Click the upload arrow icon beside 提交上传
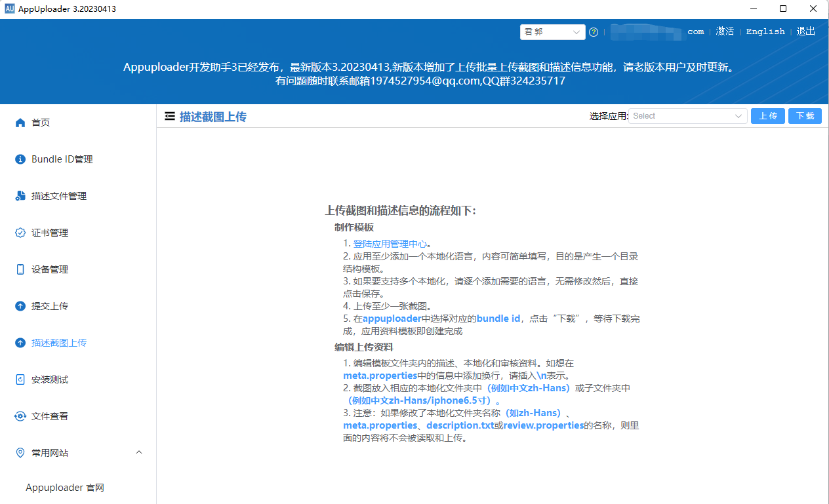 pos(20,306)
